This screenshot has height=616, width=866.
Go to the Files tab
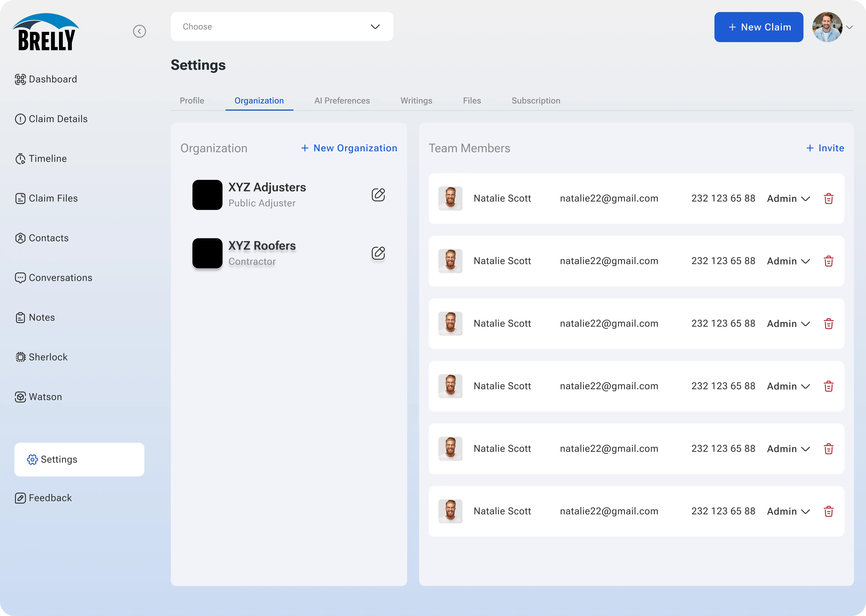(472, 101)
